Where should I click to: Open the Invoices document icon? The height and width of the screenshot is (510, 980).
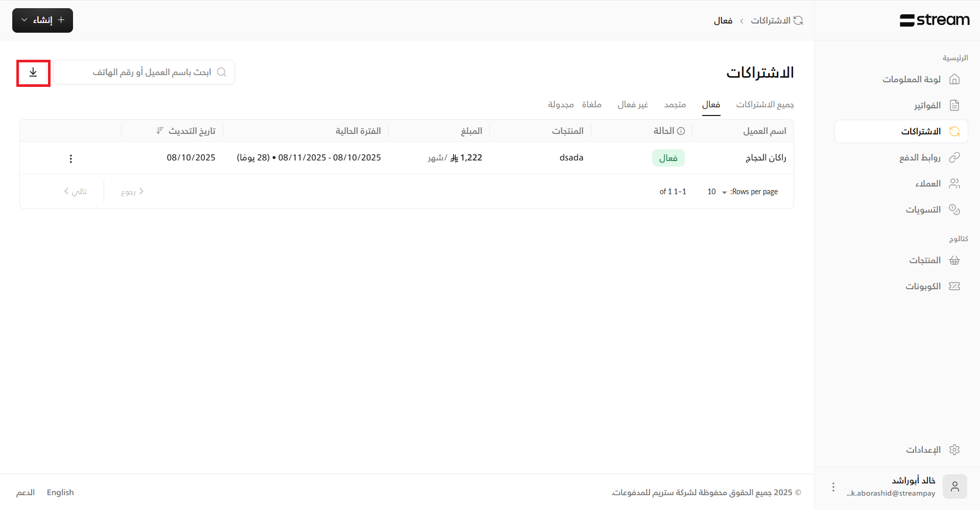coord(954,105)
